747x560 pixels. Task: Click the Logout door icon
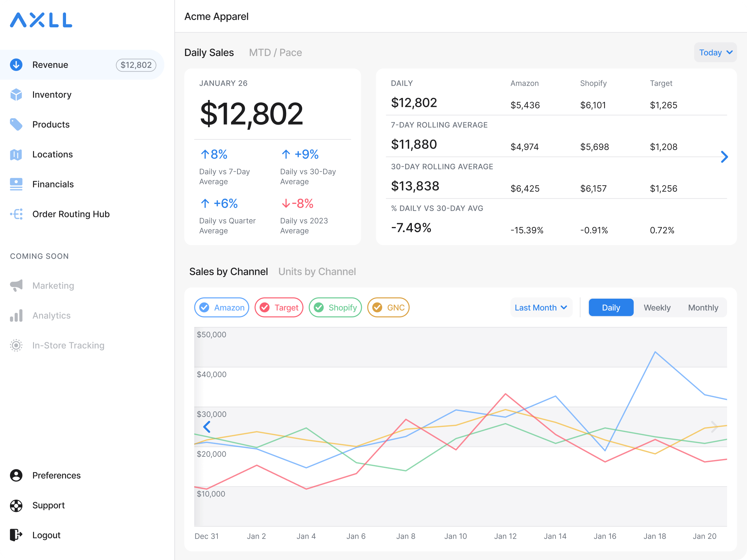pyautogui.click(x=16, y=535)
